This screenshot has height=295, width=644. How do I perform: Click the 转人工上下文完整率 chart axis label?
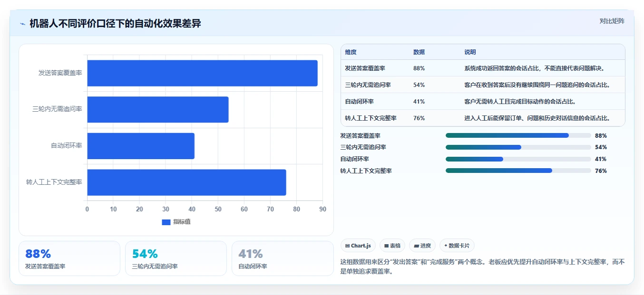(54, 182)
